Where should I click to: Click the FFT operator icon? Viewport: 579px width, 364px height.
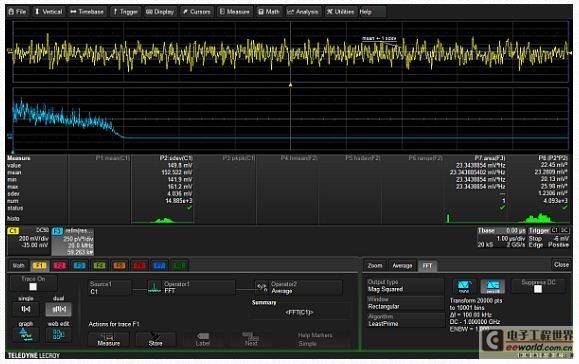click(x=154, y=288)
